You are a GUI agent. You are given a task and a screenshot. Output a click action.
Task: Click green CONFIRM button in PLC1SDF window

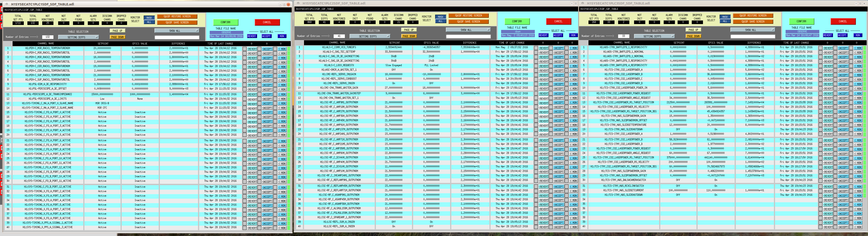pos(225,22)
